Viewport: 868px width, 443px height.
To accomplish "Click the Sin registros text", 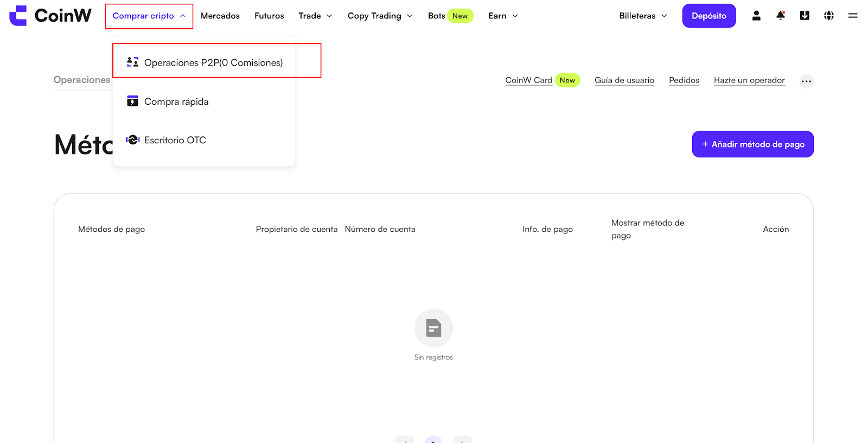I will click(x=433, y=357).
